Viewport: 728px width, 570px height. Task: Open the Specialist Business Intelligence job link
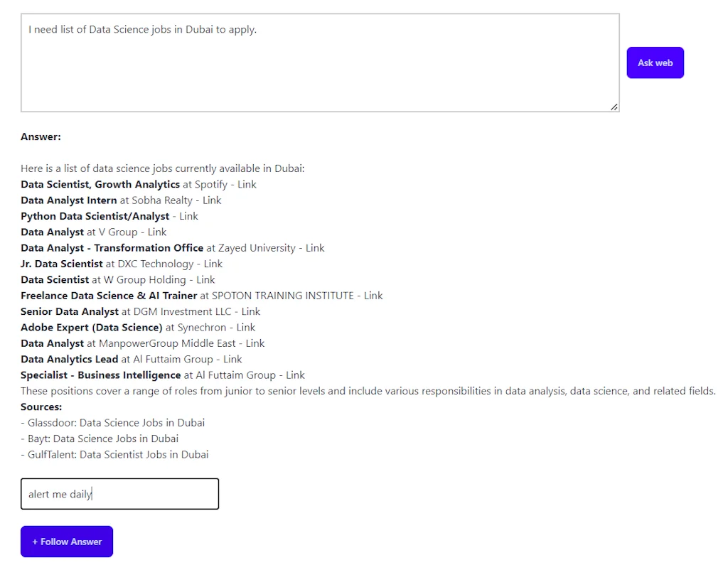coord(295,375)
